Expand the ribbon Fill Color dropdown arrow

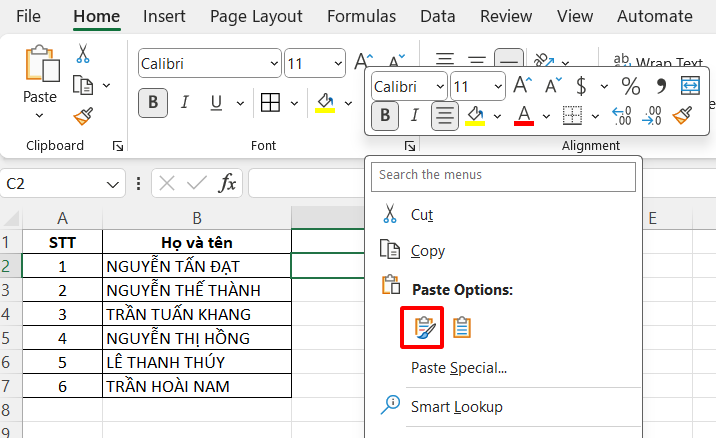[x=348, y=103]
